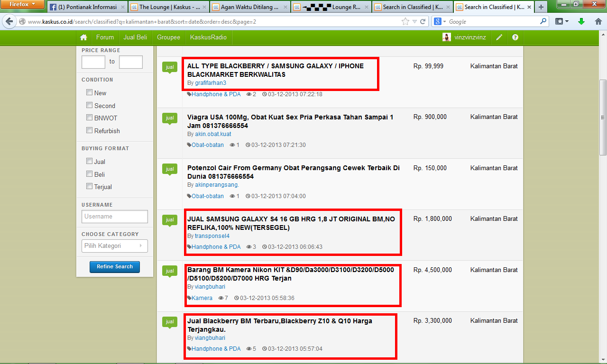Click the browser URL address bar
Image resolution: width=607 pixels, height=364 pixels.
[213, 21]
